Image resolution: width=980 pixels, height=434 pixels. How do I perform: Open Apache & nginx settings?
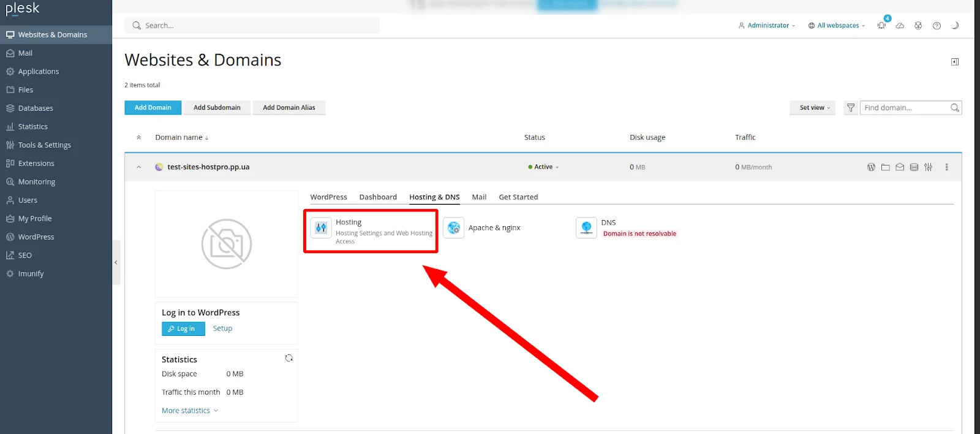[x=494, y=228]
